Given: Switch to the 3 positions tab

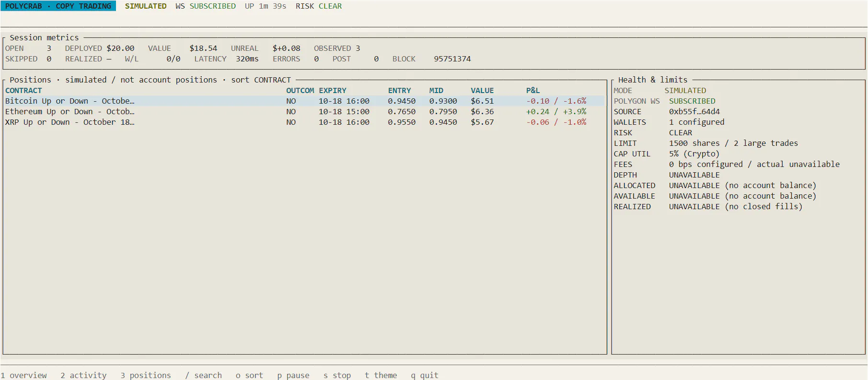Looking at the screenshot, I should tap(146, 375).
